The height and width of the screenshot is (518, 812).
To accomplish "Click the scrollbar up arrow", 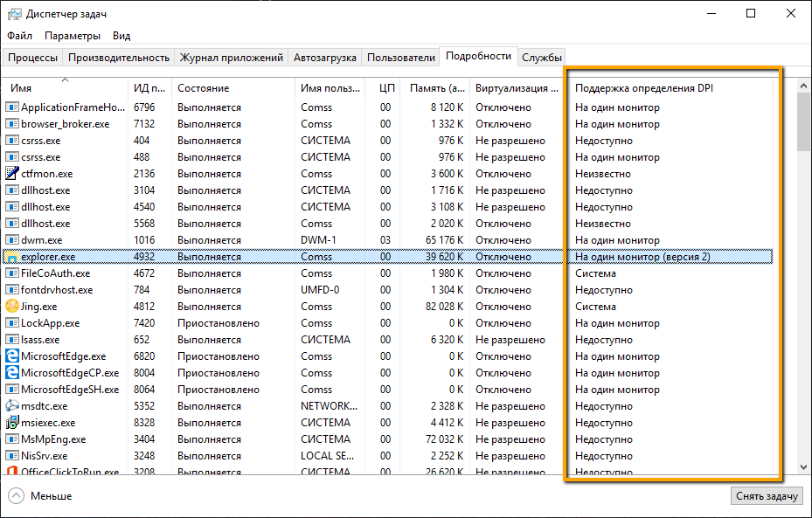I will [803, 86].
